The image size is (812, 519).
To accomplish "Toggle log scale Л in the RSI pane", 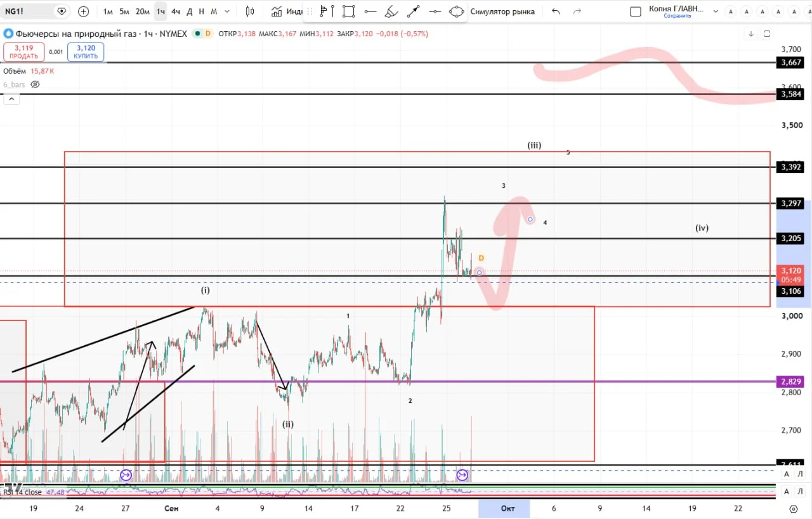I will click(801, 491).
